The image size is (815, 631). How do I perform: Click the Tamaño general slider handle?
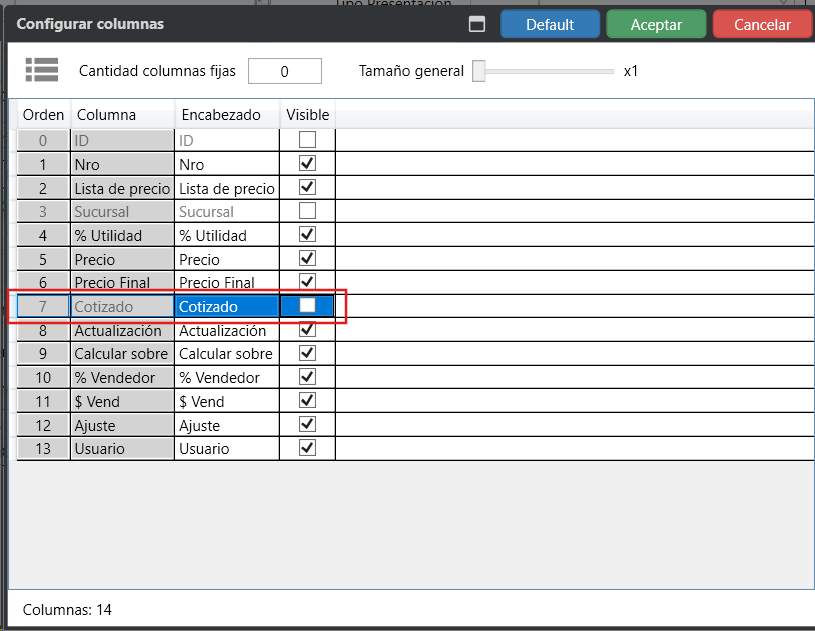(x=479, y=71)
